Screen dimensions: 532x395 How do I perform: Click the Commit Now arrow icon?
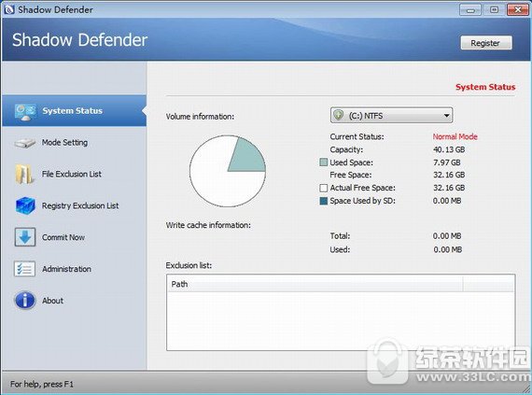25,237
